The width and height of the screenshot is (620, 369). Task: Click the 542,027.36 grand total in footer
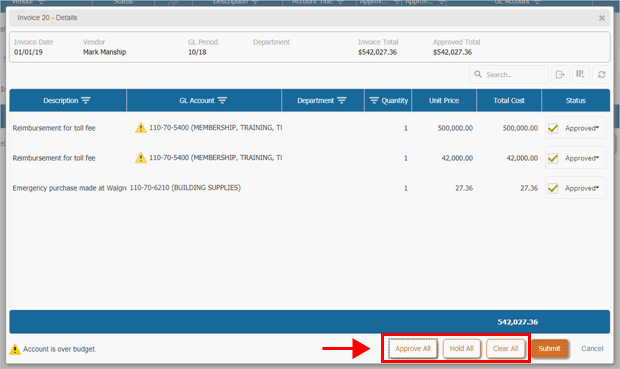point(518,322)
